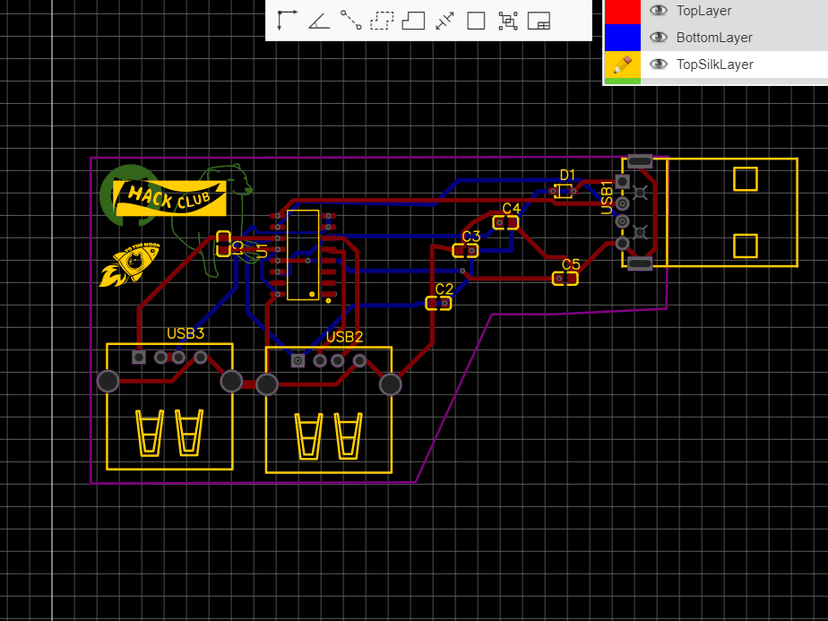Select the C2 designator label
The width and height of the screenshot is (828, 621).
(444, 289)
